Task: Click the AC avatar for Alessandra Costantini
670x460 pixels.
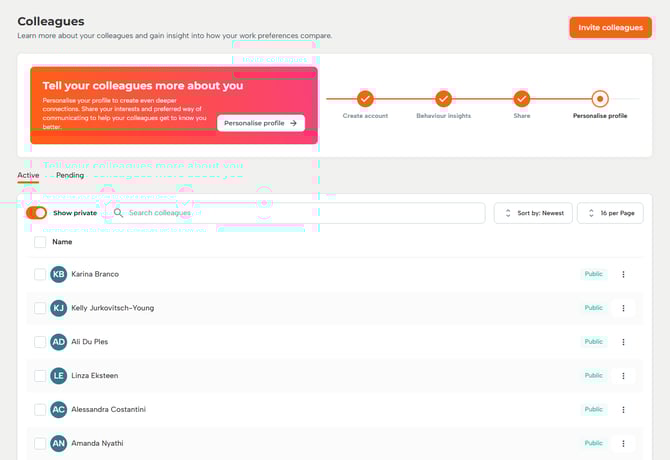Action: pos(59,410)
